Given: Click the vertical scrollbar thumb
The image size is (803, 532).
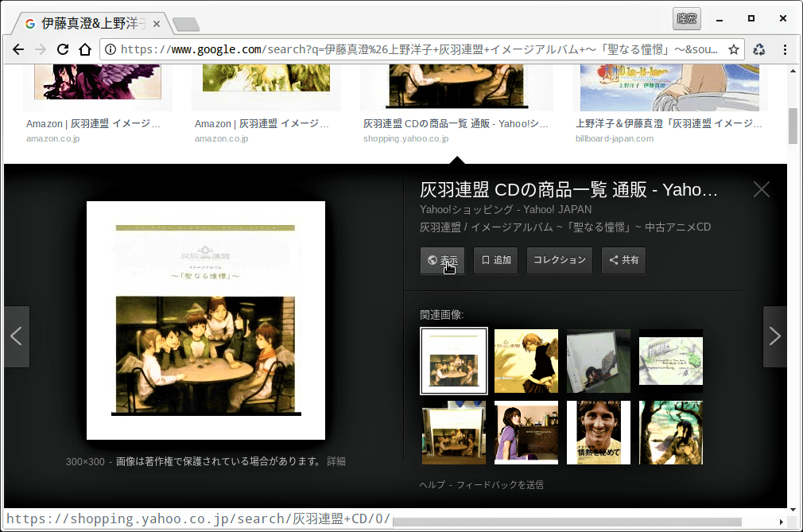Looking at the screenshot, I should point(793,126).
